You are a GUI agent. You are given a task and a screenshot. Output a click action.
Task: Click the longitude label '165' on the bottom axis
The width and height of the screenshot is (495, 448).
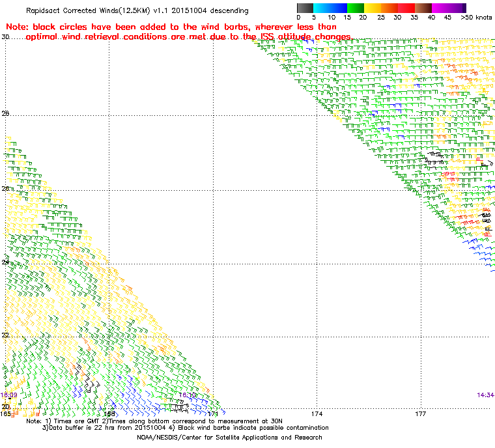[5, 413]
